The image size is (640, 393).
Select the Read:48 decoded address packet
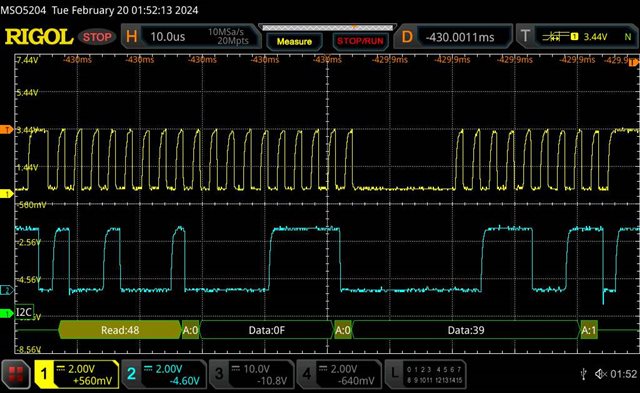(120, 330)
